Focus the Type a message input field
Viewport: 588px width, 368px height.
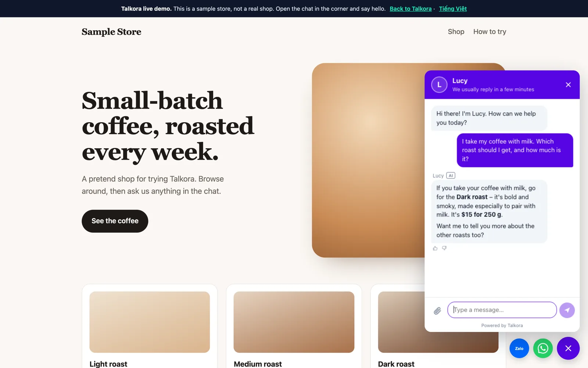coord(502,310)
